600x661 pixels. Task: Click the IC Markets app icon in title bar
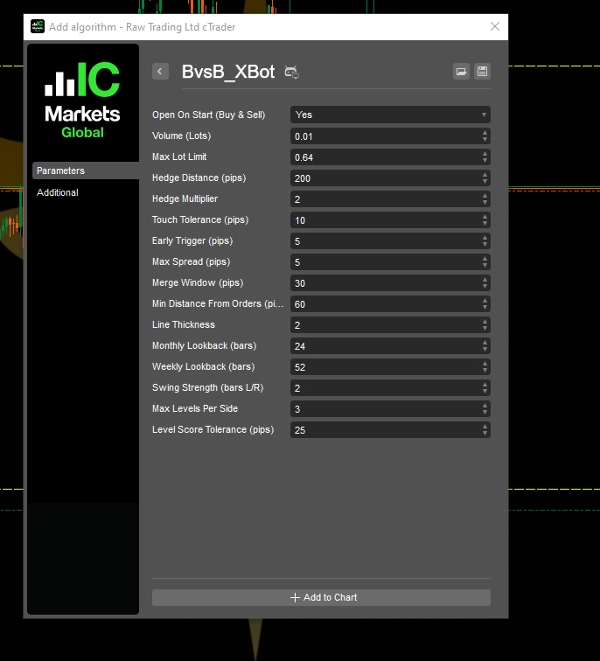(38, 27)
